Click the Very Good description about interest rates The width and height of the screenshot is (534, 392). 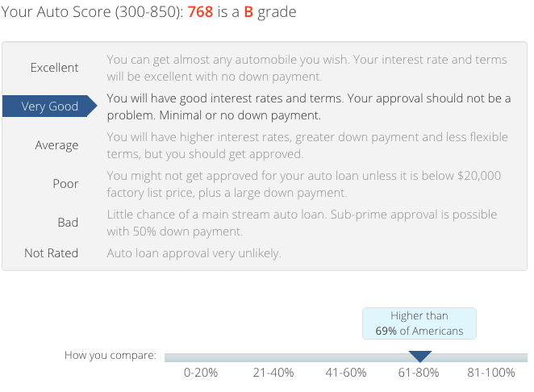click(x=309, y=106)
